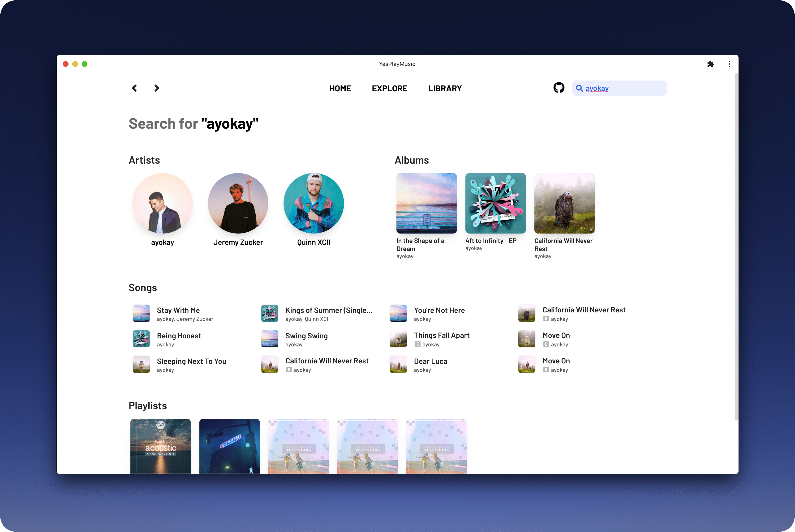Open Quinn XCII's artist page

coord(313,203)
